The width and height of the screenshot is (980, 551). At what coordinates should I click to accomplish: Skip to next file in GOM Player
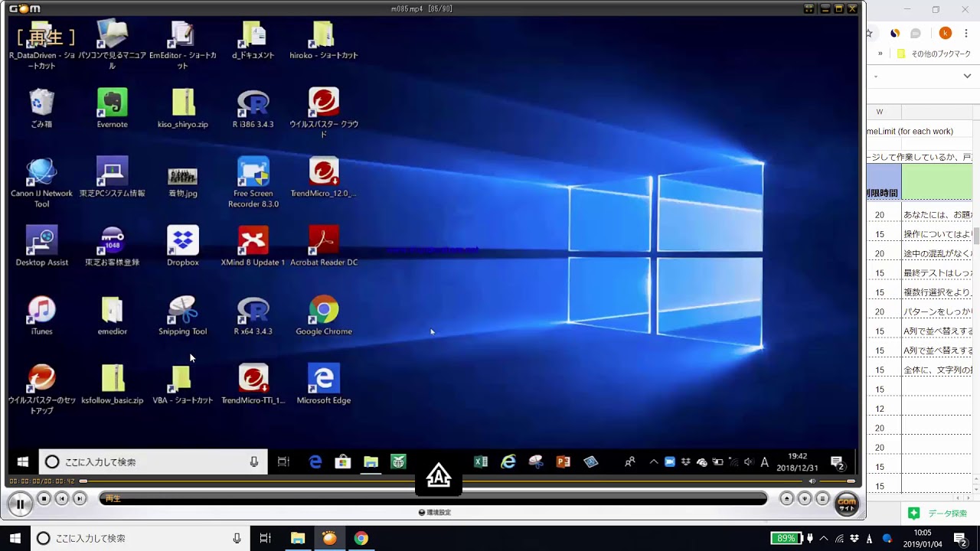coord(80,499)
